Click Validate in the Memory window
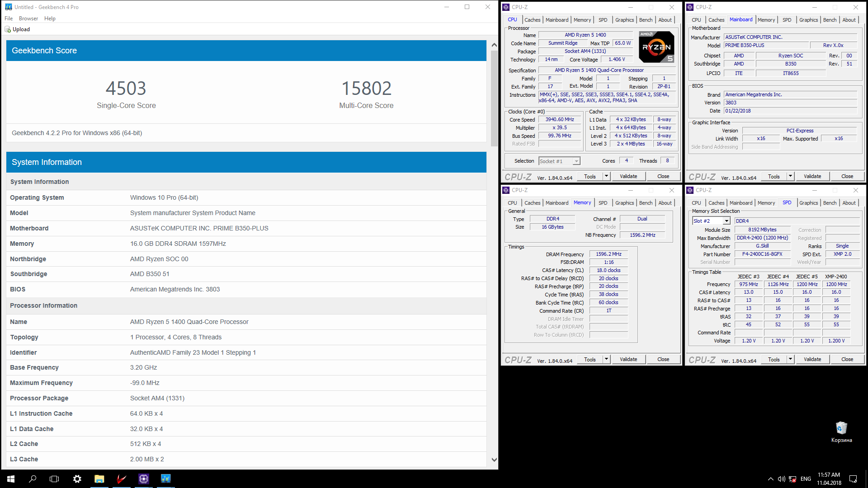Image resolution: width=868 pixels, height=488 pixels. tap(628, 359)
